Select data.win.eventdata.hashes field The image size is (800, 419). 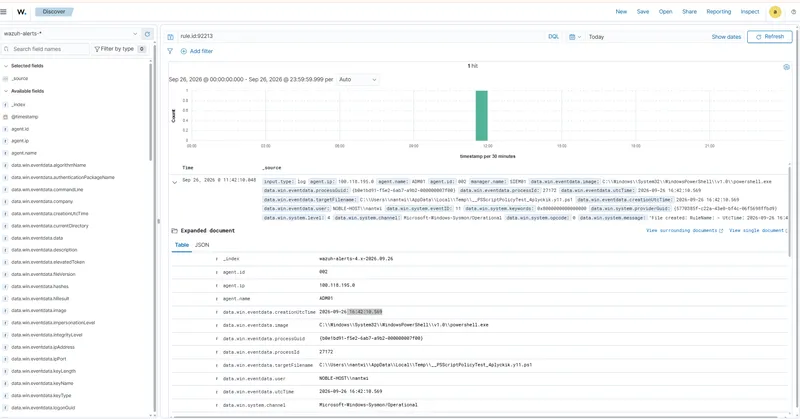40,286
